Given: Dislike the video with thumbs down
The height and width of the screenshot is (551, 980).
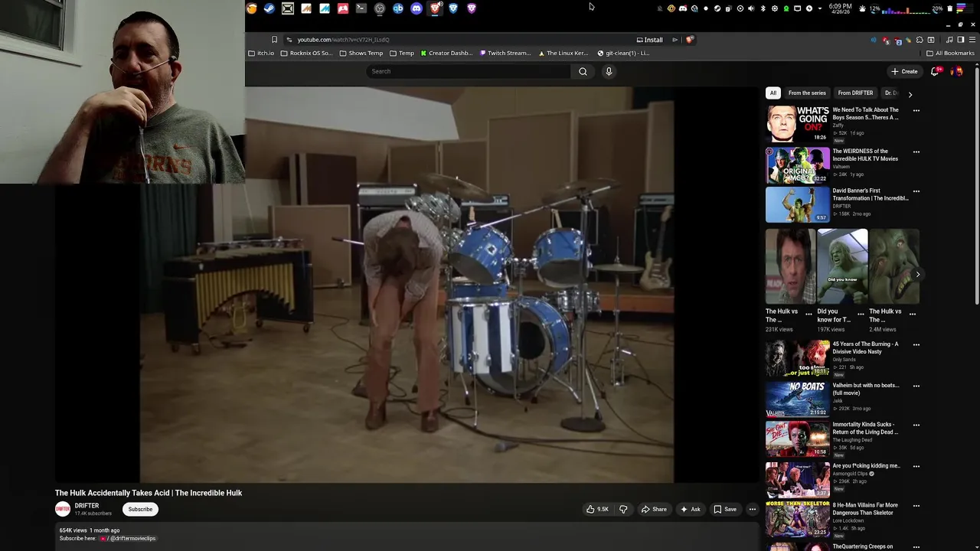Looking at the screenshot, I should pos(623,509).
